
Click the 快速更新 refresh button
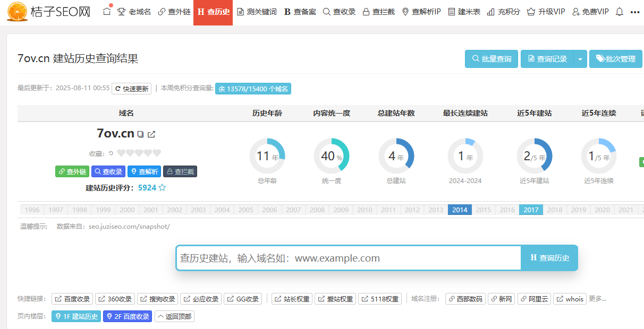tap(131, 89)
